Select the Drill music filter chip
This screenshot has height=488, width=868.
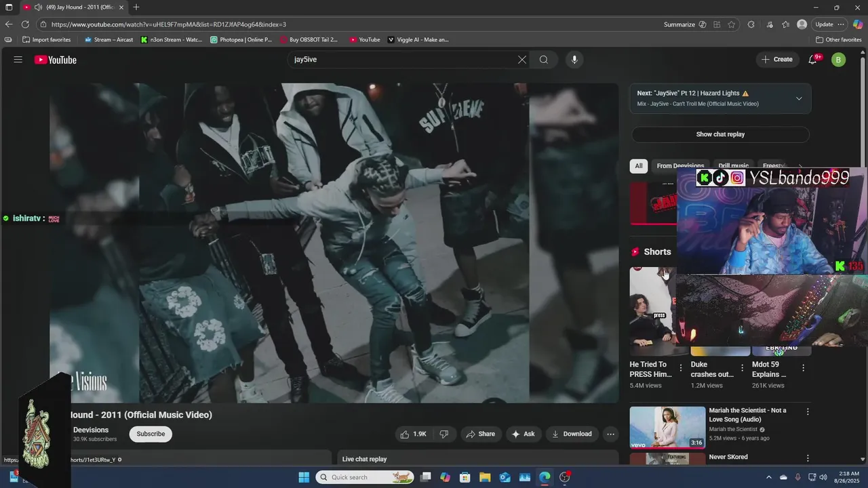click(x=734, y=165)
